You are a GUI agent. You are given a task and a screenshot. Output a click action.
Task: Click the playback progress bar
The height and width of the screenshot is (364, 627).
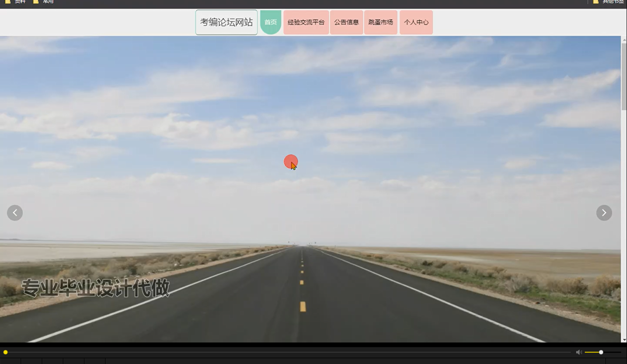[x=290, y=352]
